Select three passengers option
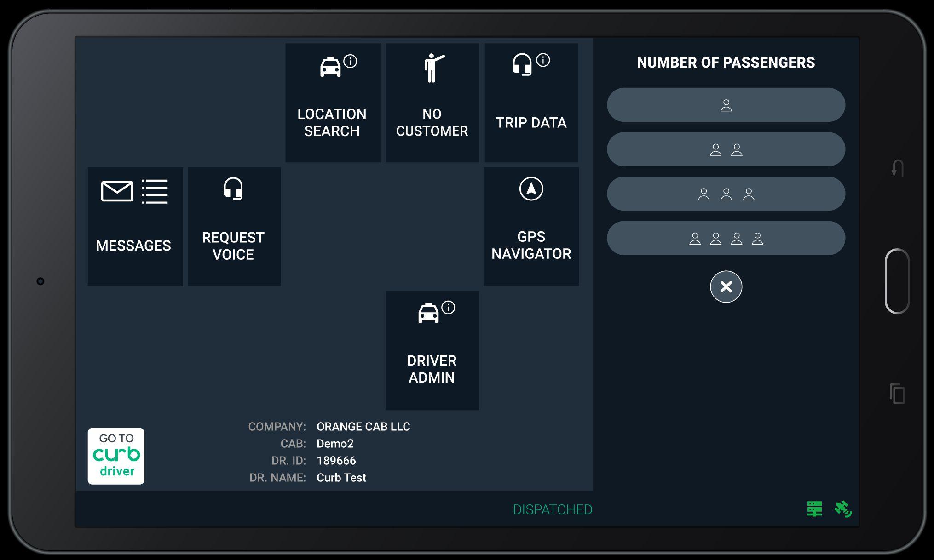The height and width of the screenshot is (560, 934). coord(726,194)
